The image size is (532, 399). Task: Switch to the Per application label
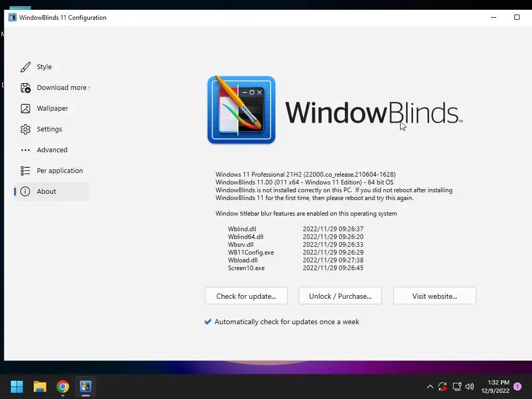[60, 170]
